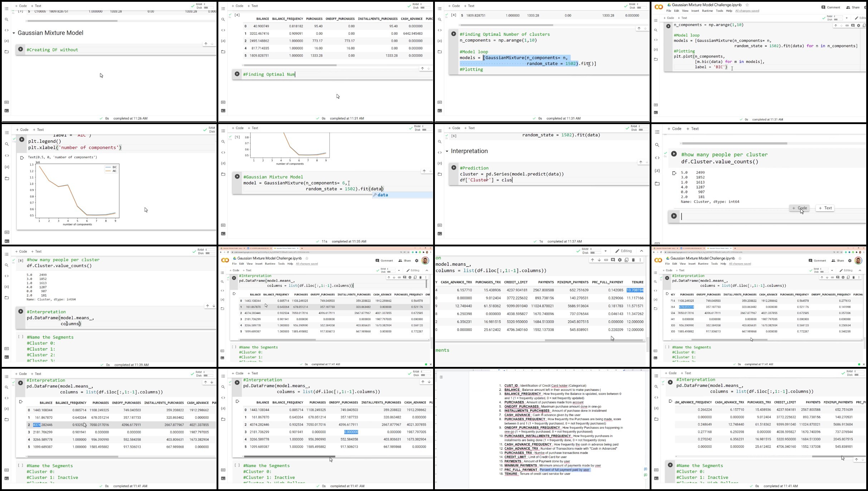Image resolution: width=868 pixels, height=491 pixels.
Task: Run the empty cell below the Cluster value counts
Action: 674,216
